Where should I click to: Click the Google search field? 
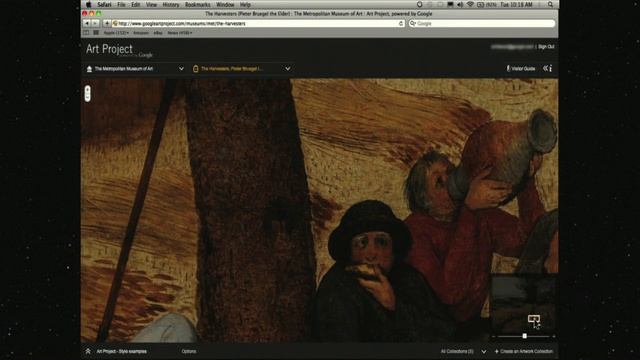click(482, 23)
